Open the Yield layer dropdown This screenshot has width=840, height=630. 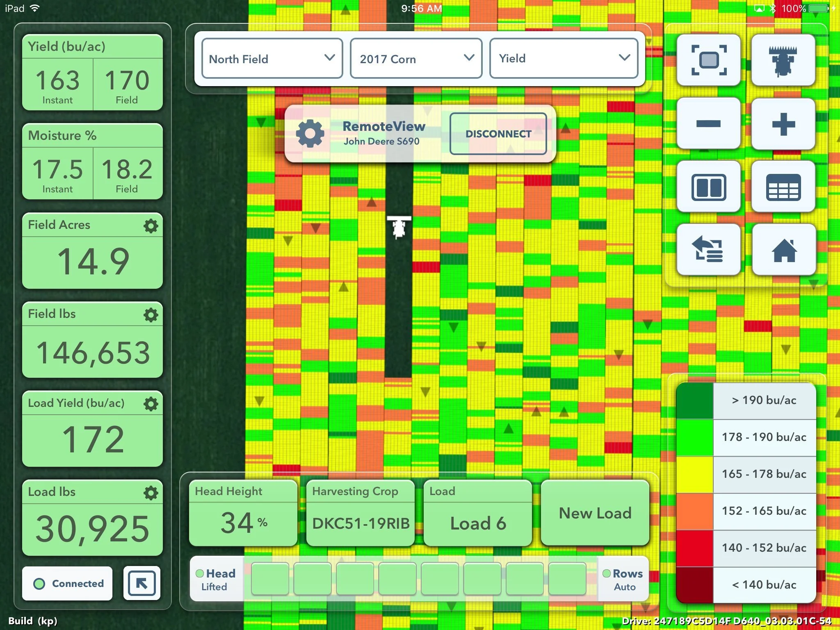click(564, 59)
